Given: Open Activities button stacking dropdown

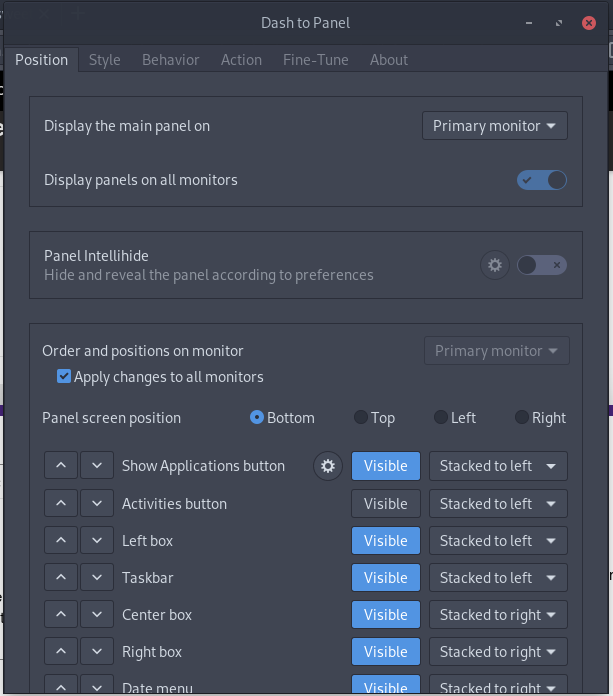Looking at the screenshot, I should (498, 503).
